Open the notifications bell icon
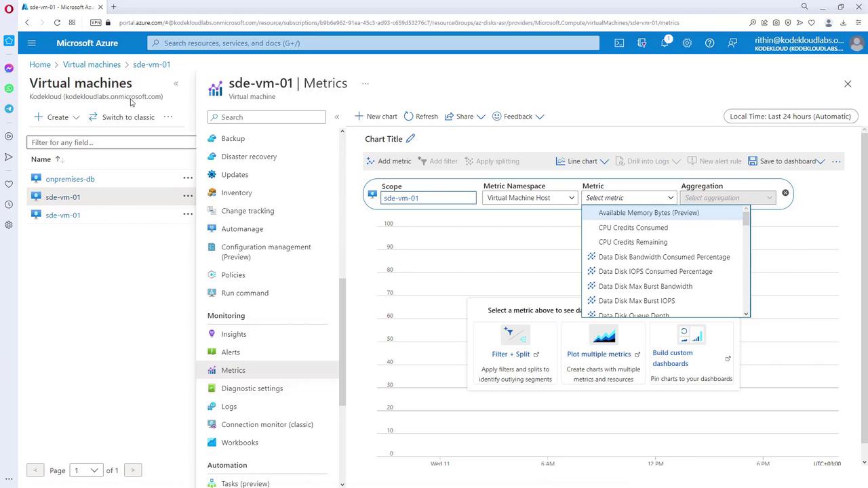This screenshot has width=868, height=488. tap(665, 43)
